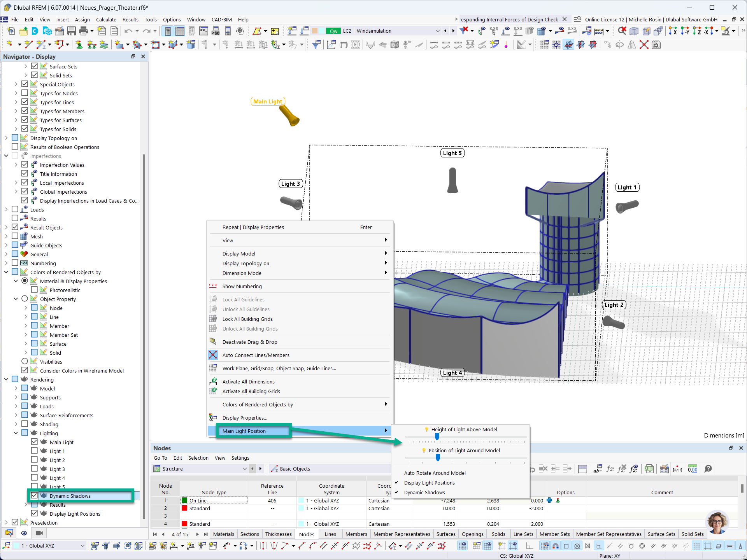The width and height of the screenshot is (747, 560).
Task: Open the Windsimulation load case dropdown
Action: [438, 31]
